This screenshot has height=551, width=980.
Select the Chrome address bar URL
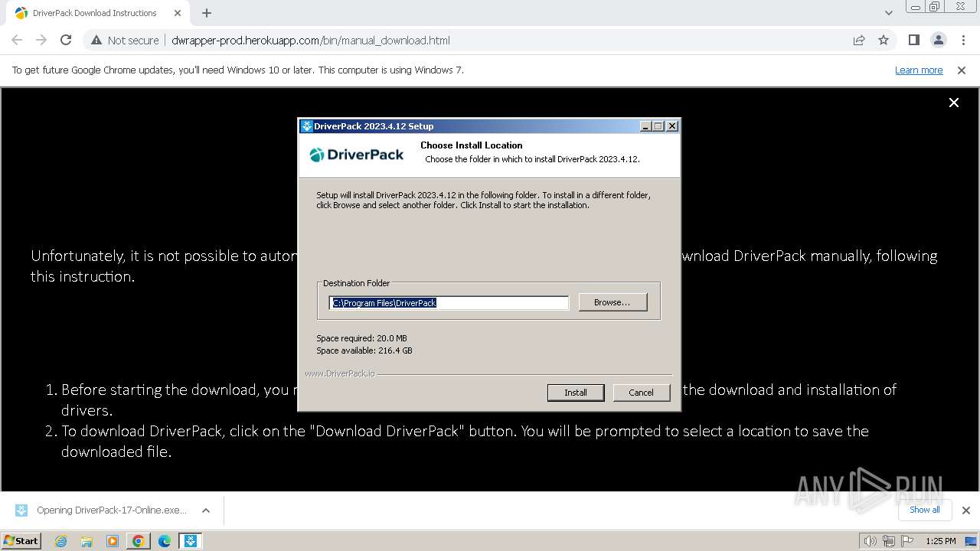tap(311, 41)
